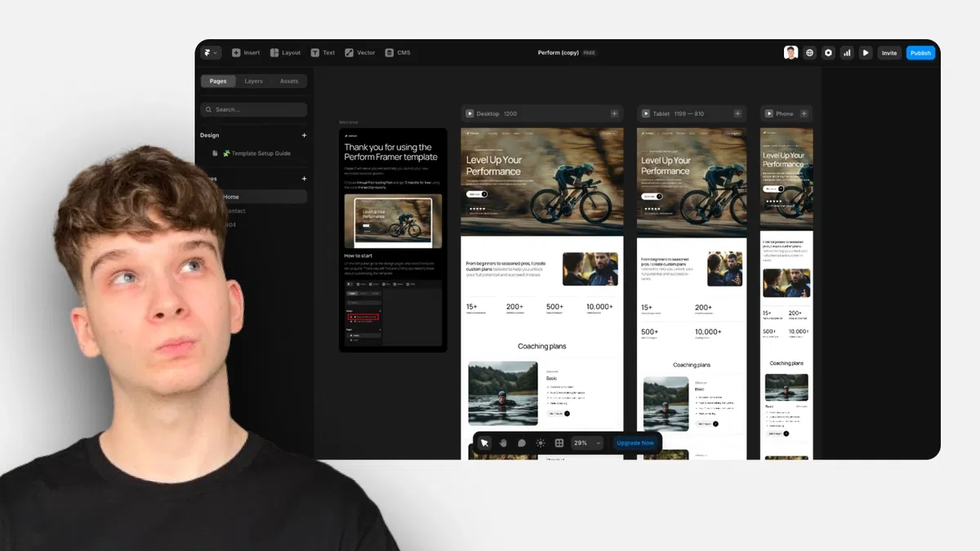
Task: Click the Upgrade Now link
Action: (635, 442)
